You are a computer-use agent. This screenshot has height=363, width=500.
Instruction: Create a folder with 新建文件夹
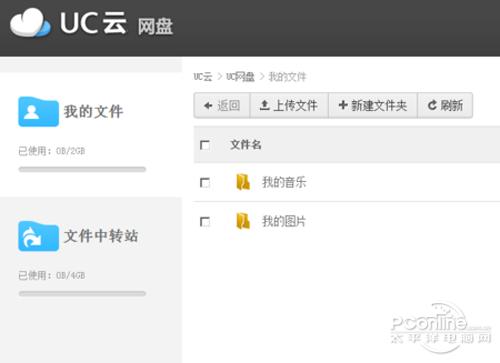coord(373,106)
